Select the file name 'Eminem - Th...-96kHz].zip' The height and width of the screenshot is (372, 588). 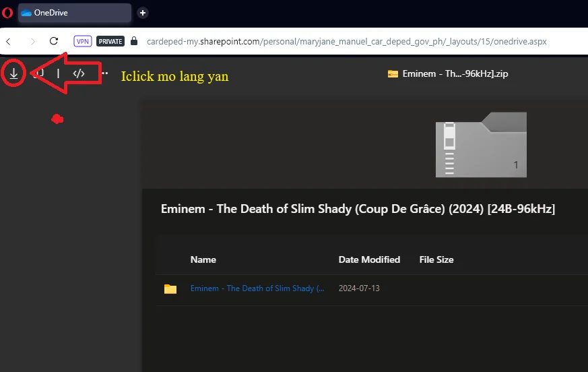tap(455, 73)
